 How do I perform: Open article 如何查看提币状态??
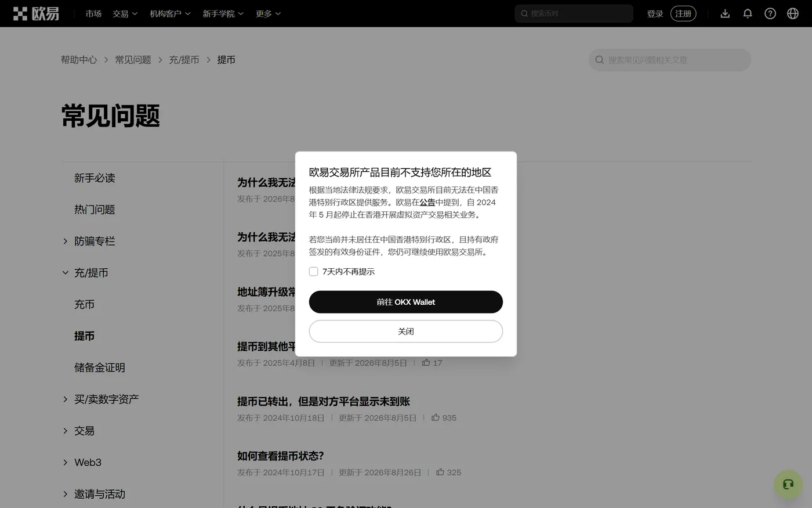point(281,456)
